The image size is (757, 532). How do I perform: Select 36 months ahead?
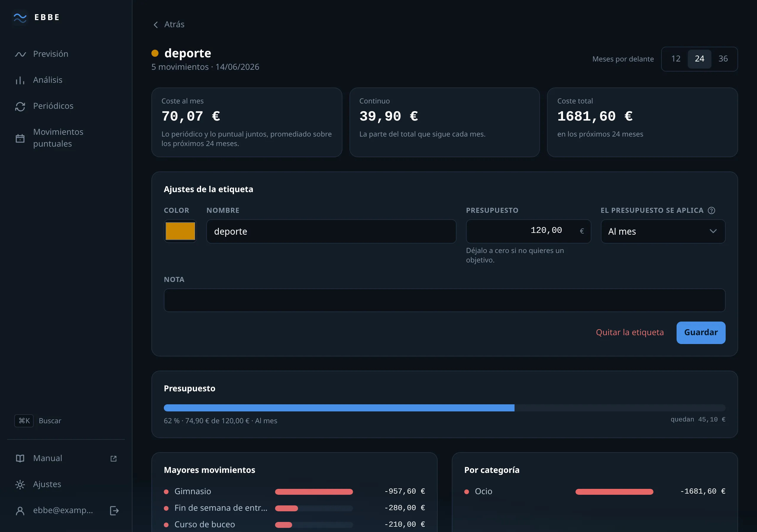723,59
